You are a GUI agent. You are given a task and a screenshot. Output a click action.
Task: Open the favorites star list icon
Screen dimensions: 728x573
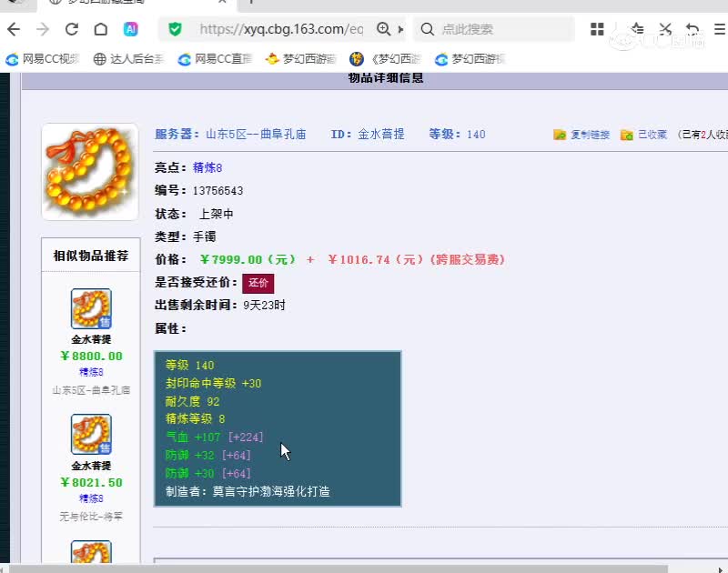click(638, 29)
